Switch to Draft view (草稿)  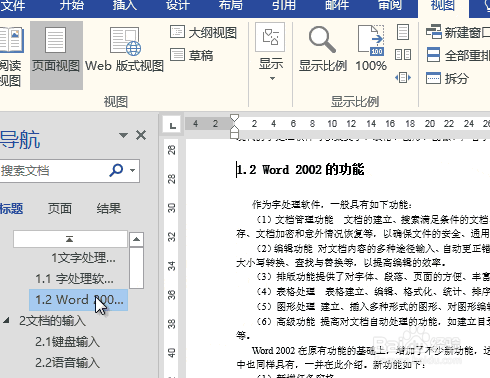(192, 55)
